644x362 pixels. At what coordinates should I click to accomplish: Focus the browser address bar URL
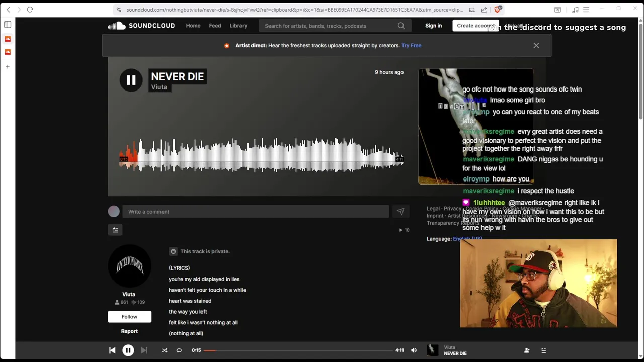click(295, 9)
